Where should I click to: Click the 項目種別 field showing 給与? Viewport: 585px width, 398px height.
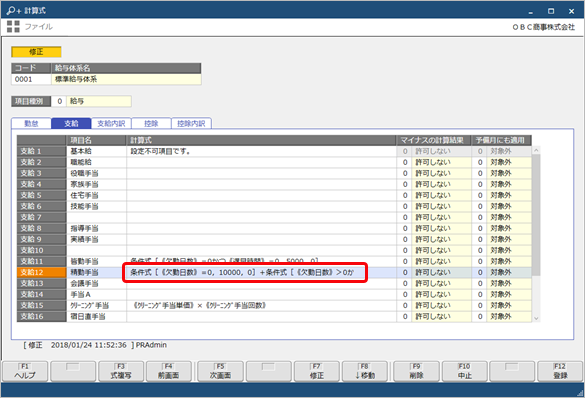(98, 101)
